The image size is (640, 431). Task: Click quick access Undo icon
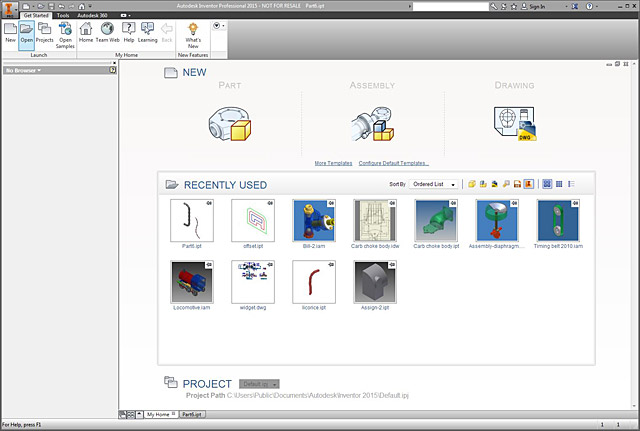pyautogui.click(x=61, y=6)
